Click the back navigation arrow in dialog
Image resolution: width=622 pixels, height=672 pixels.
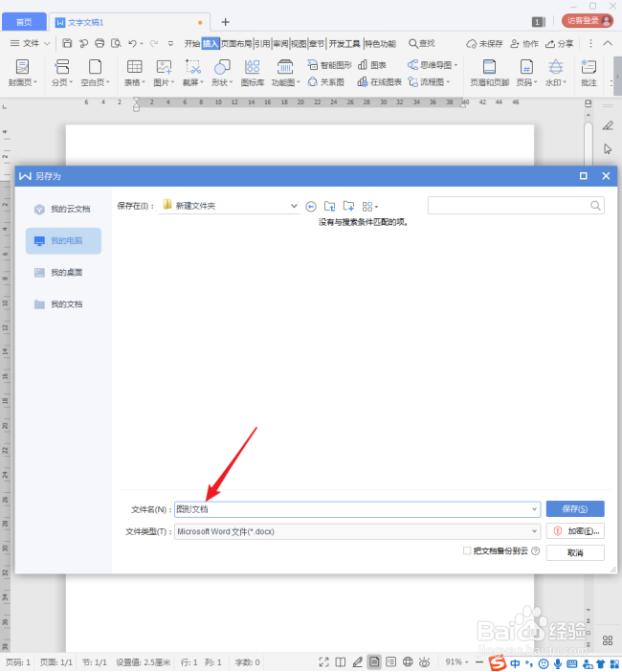point(311,207)
